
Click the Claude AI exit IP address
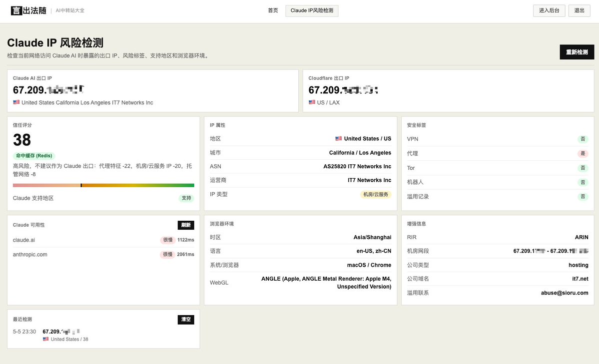[x=48, y=90]
